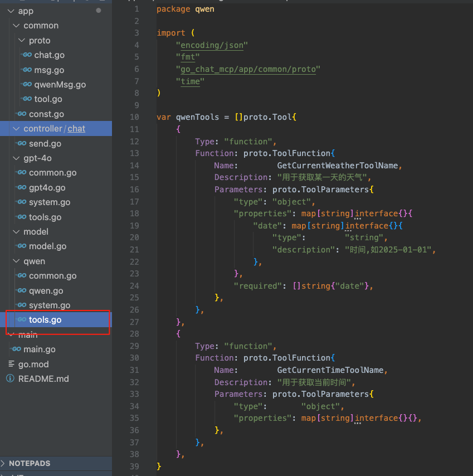Click the lines icon beside go.mod

click(10, 364)
